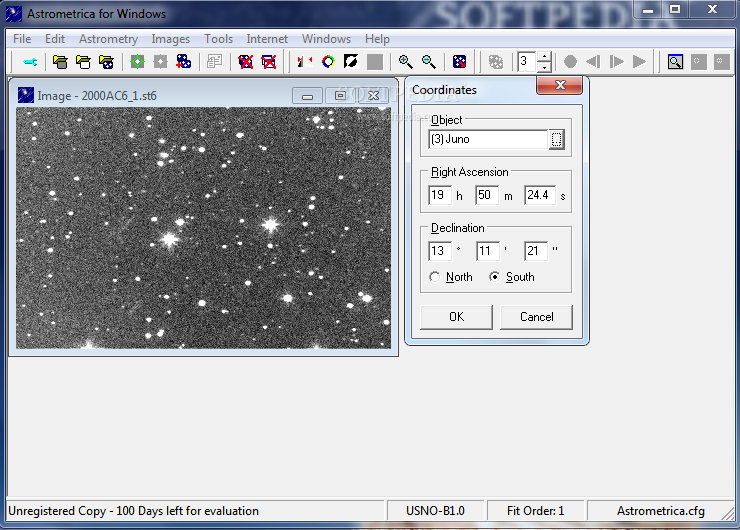Click the third folder icon with blue star image
This screenshot has height=530, width=740.
click(107, 62)
